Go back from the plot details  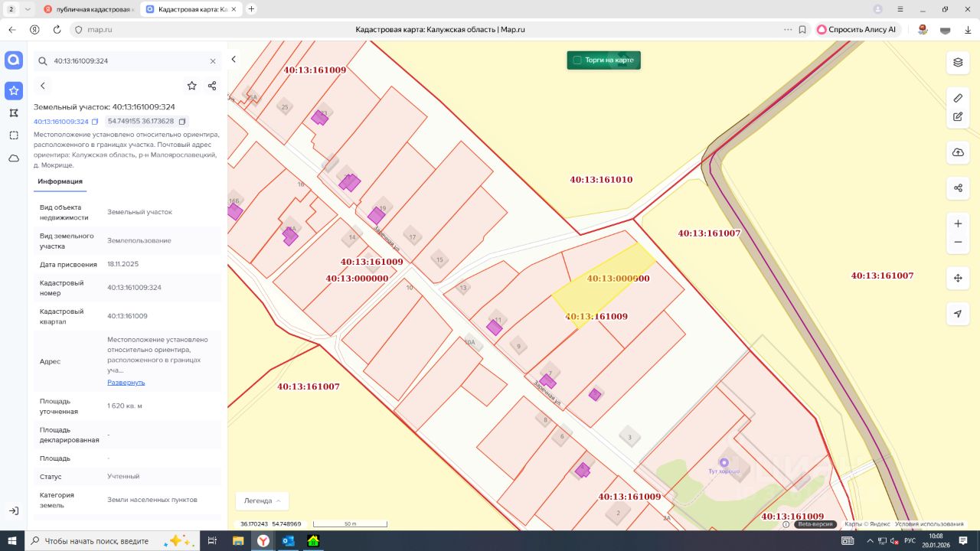click(x=43, y=86)
